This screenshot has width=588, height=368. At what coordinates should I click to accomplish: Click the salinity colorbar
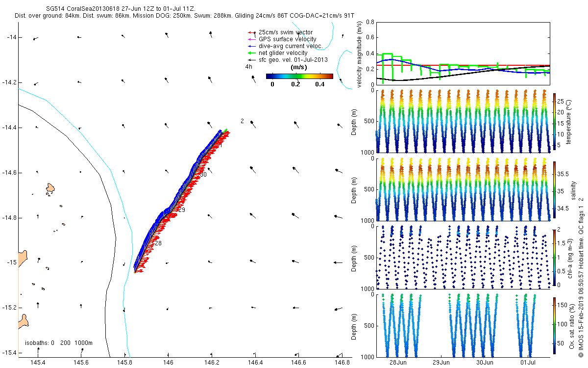coord(555,189)
